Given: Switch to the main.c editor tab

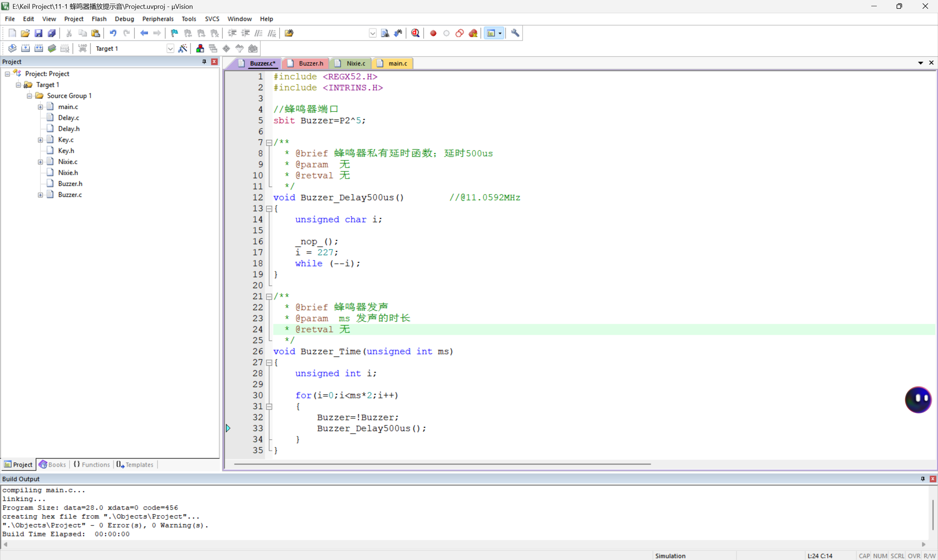Looking at the screenshot, I should 397,63.
